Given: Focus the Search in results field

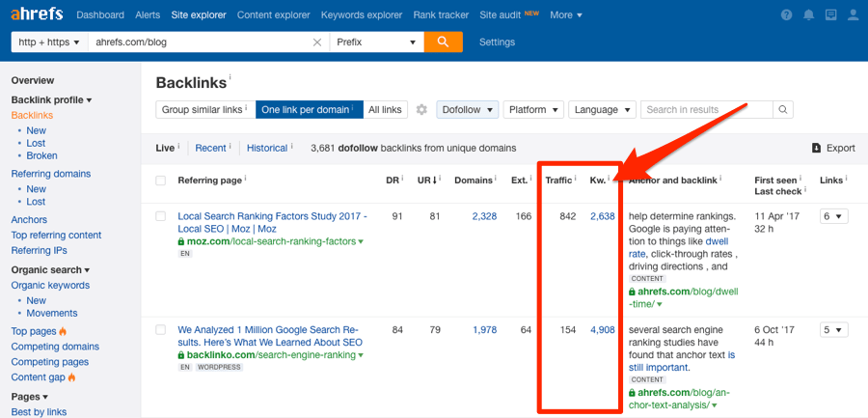Looking at the screenshot, I should pos(706,110).
